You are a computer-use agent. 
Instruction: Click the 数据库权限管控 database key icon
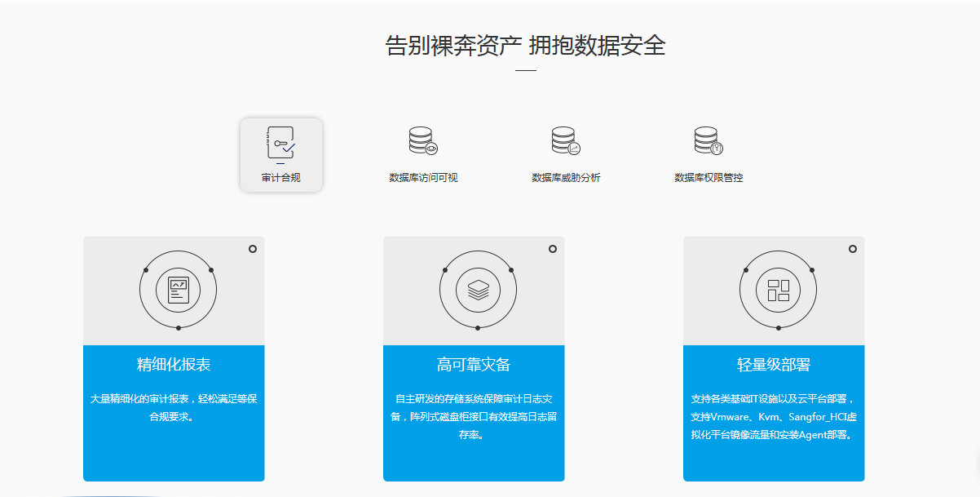click(709, 141)
